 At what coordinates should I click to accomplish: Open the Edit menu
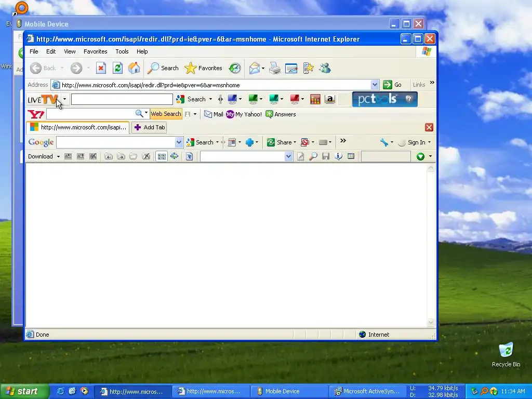(x=51, y=51)
